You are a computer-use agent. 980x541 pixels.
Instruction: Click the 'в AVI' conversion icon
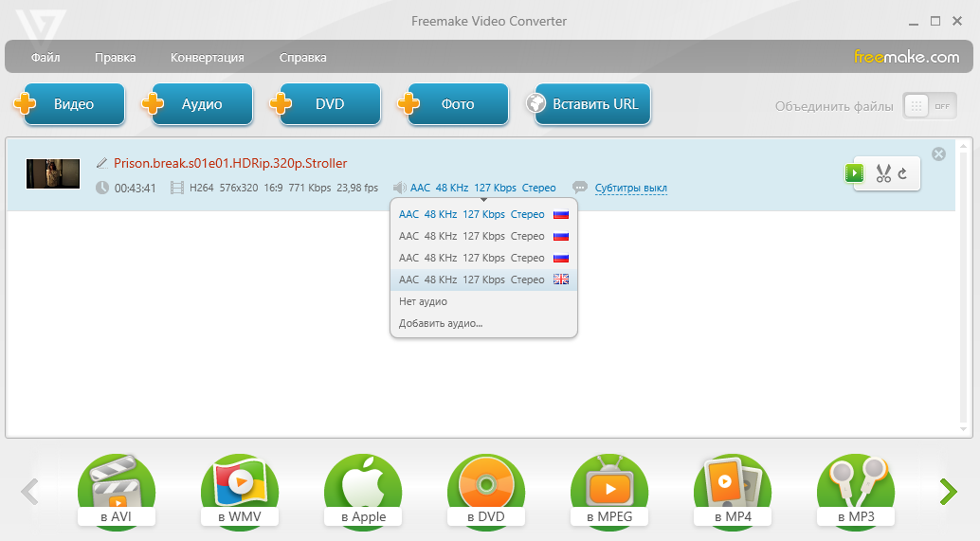click(116, 490)
